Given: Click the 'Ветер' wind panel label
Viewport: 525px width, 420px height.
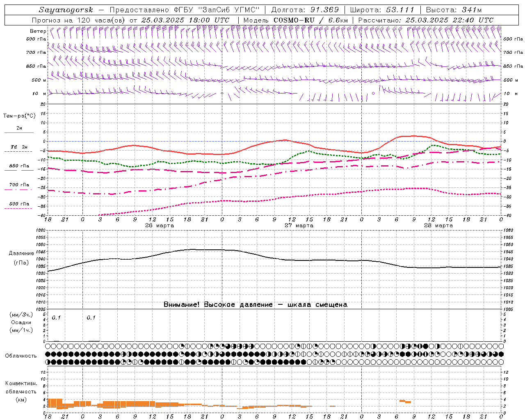Looking at the screenshot, I should tap(38, 31).
